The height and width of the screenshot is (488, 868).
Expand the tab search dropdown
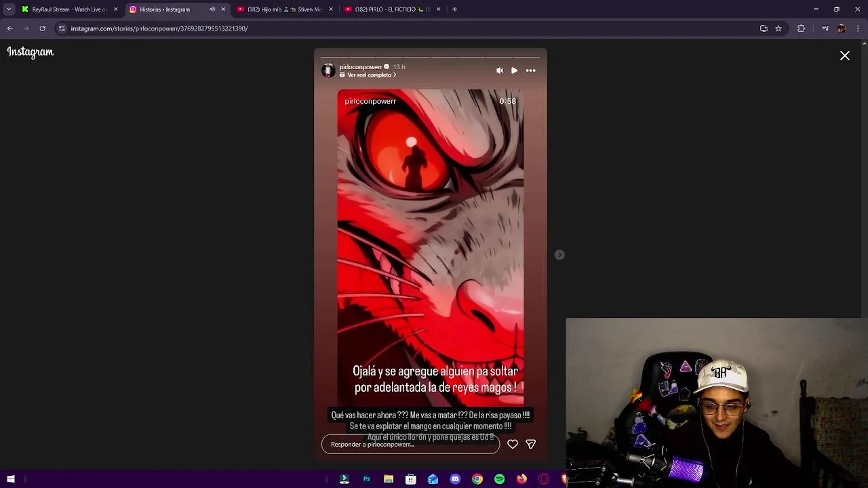pos(9,9)
